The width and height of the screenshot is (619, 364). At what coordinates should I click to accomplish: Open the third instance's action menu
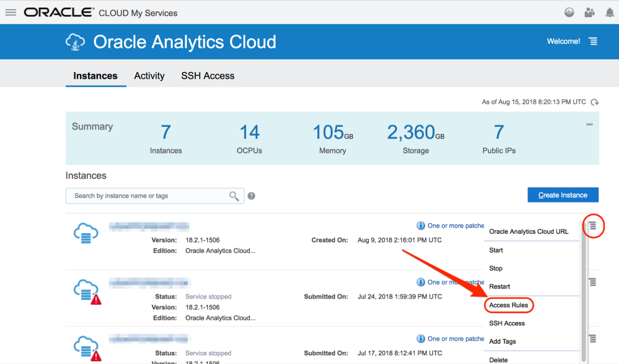click(592, 338)
